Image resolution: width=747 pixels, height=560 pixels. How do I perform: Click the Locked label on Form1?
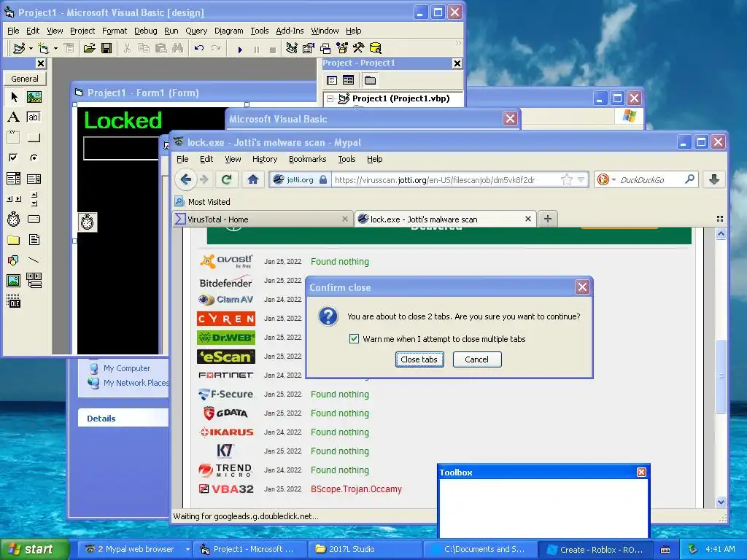coord(123,120)
